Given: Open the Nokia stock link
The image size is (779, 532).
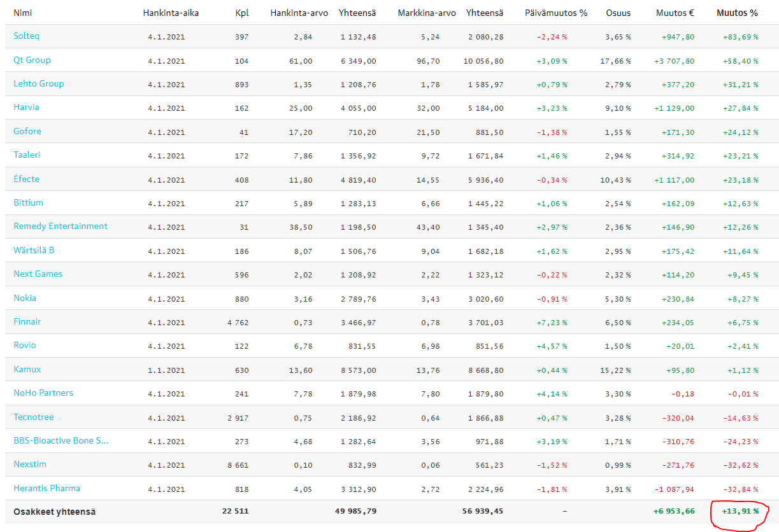Looking at the screenshot, I should pos(25,298).
